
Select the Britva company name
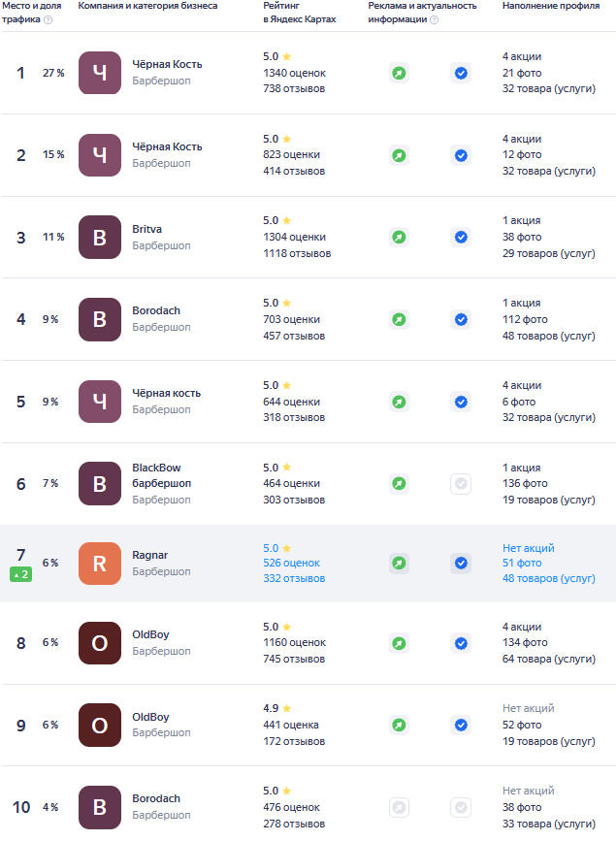[147, 229]
